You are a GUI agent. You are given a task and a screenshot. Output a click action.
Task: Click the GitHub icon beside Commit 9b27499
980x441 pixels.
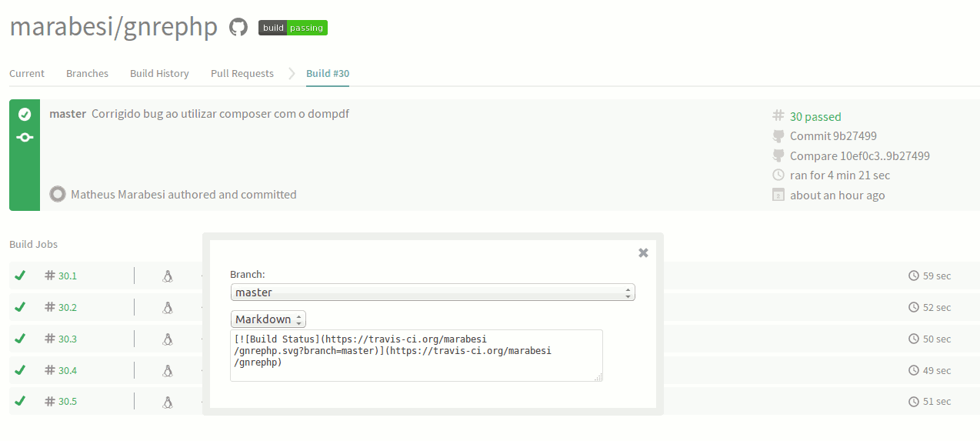pos(778,136)
